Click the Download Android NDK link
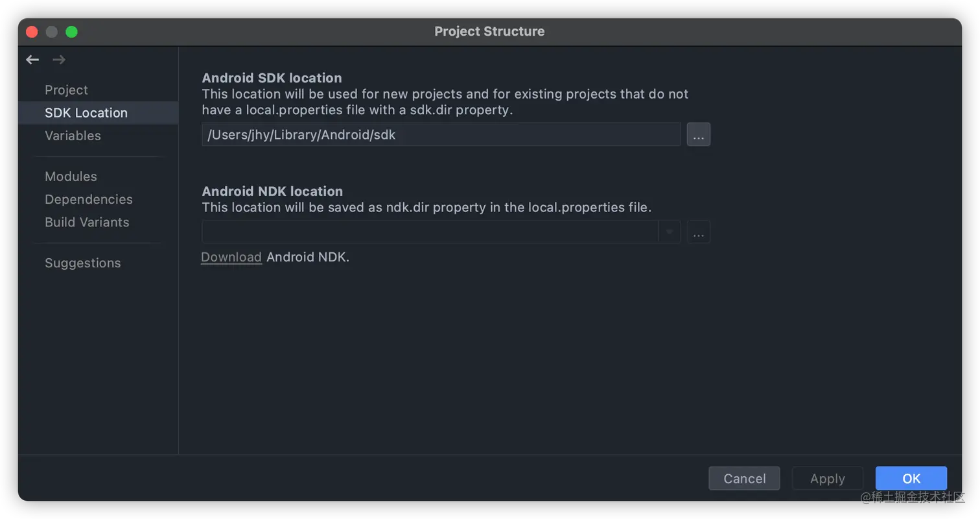980x519 pixels. 231,257
